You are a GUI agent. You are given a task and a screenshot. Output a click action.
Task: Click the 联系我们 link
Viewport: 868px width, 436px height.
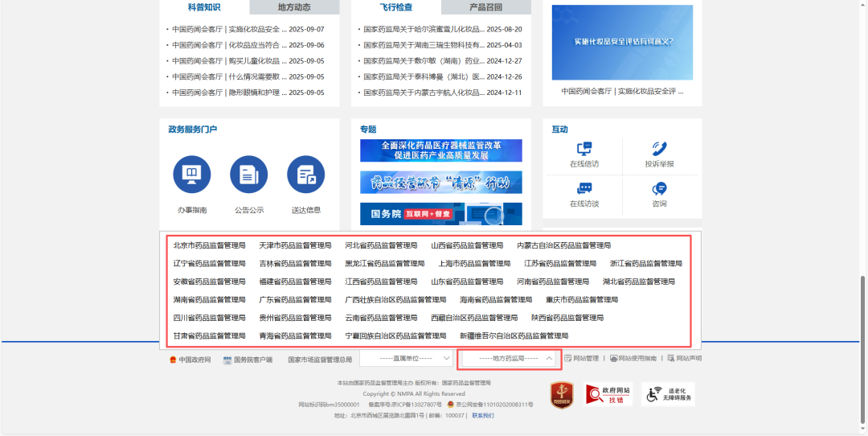click(x=483, y=416)
